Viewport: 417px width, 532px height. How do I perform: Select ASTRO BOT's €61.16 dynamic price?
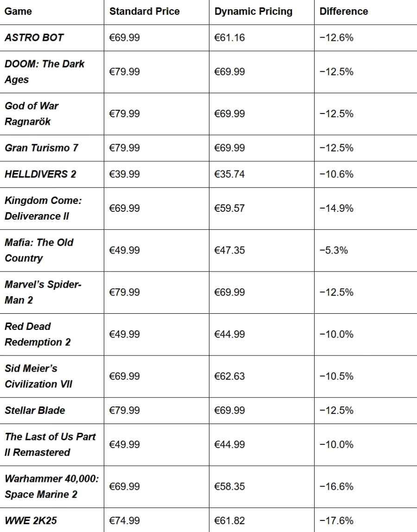coord(229,38)
